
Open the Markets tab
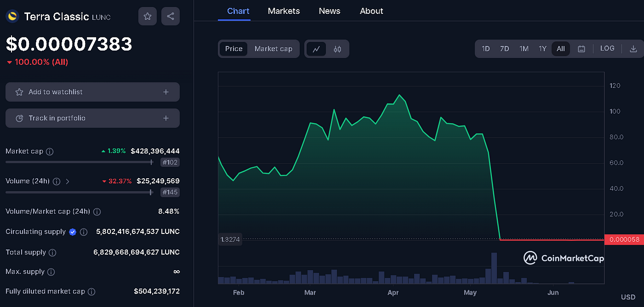tap(284, 11)
